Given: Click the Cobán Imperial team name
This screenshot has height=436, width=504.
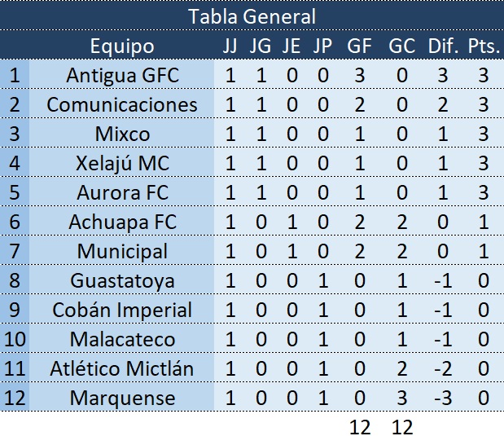Looking at the screenshot, I should 122,310.
